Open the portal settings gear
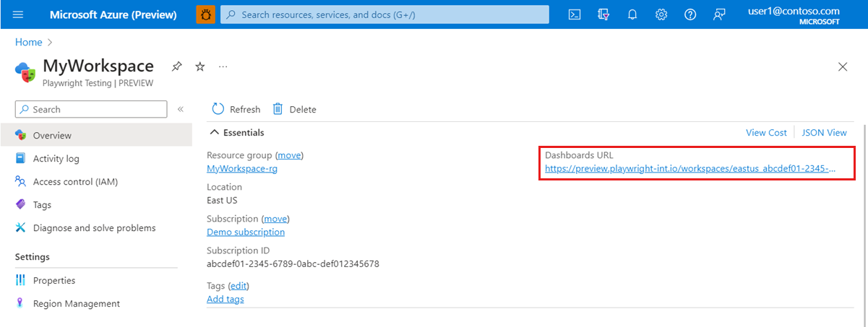 pos(661,14)
